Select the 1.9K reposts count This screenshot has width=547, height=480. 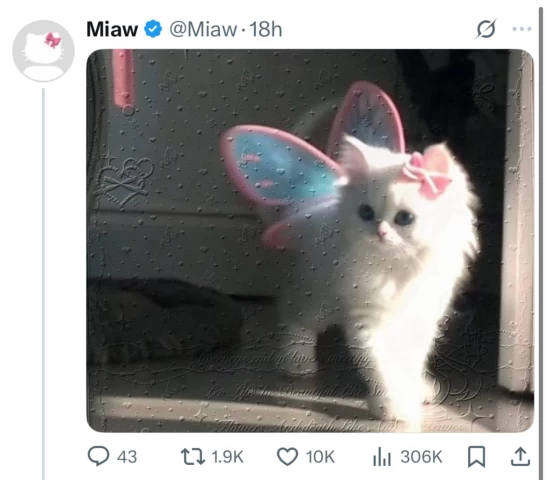coord(227,457)
